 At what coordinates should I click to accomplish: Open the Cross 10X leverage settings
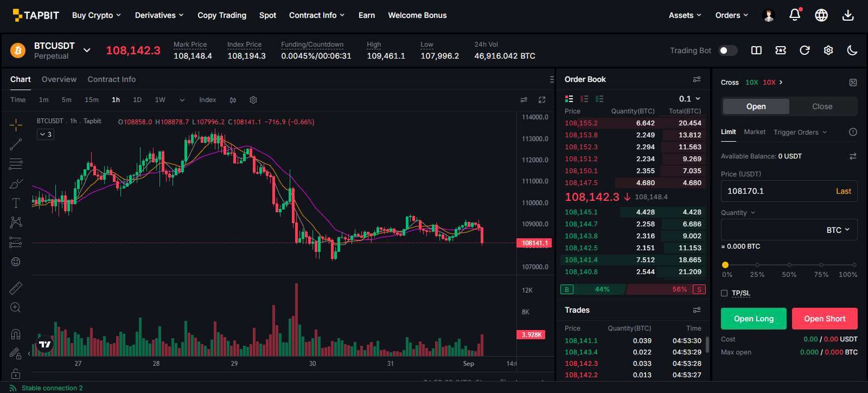pos(752,83)
